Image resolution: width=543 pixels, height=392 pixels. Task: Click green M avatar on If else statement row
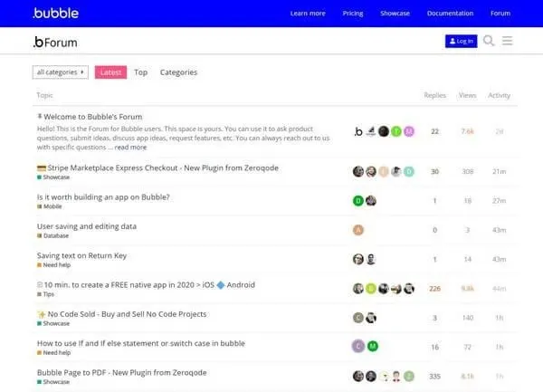pos(373,346)
